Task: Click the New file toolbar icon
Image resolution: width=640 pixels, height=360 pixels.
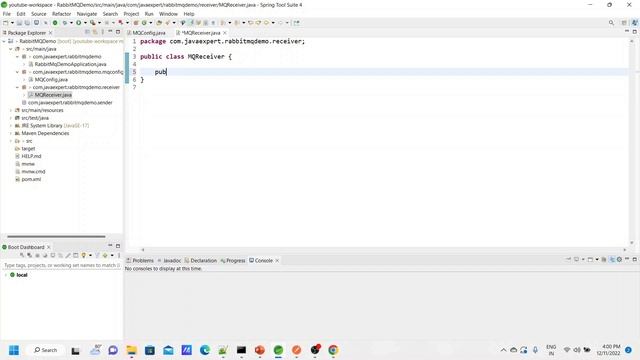Action: 6,23
